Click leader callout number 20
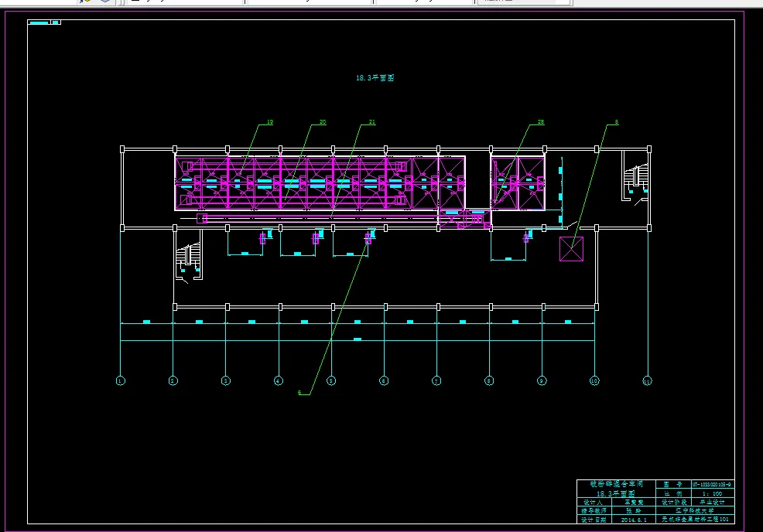Screen dimensions: 763x532 323,122
